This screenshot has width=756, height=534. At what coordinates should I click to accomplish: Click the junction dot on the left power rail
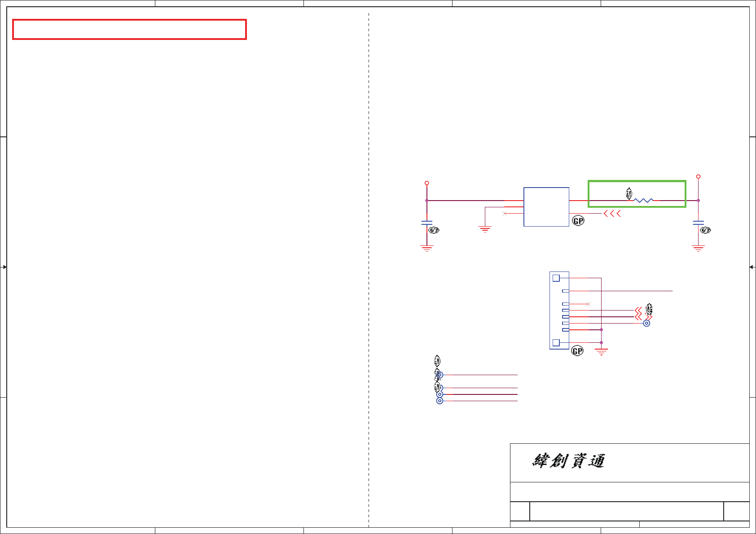click(427, 201)
